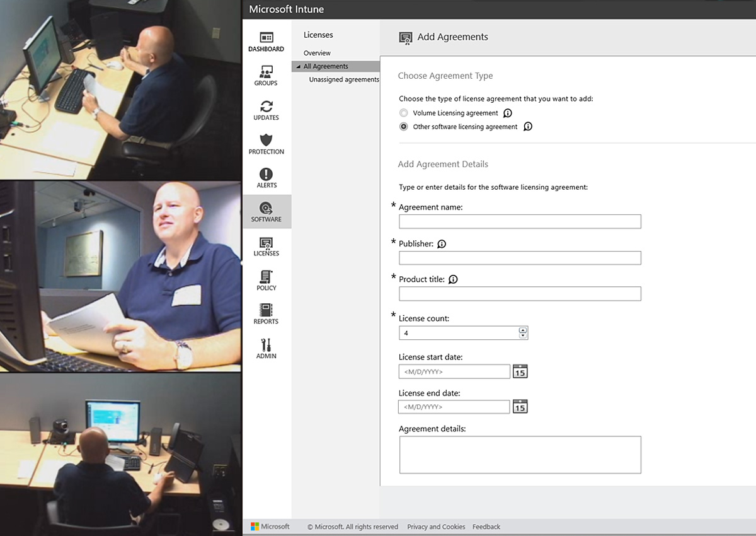Click the middle camera view of man's face
Viewport: 756px width, 536px height.
(x=120, y=277)
